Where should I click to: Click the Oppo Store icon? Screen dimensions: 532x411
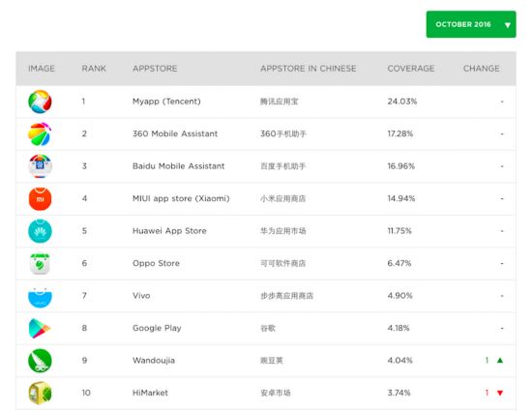coord(40,263)
